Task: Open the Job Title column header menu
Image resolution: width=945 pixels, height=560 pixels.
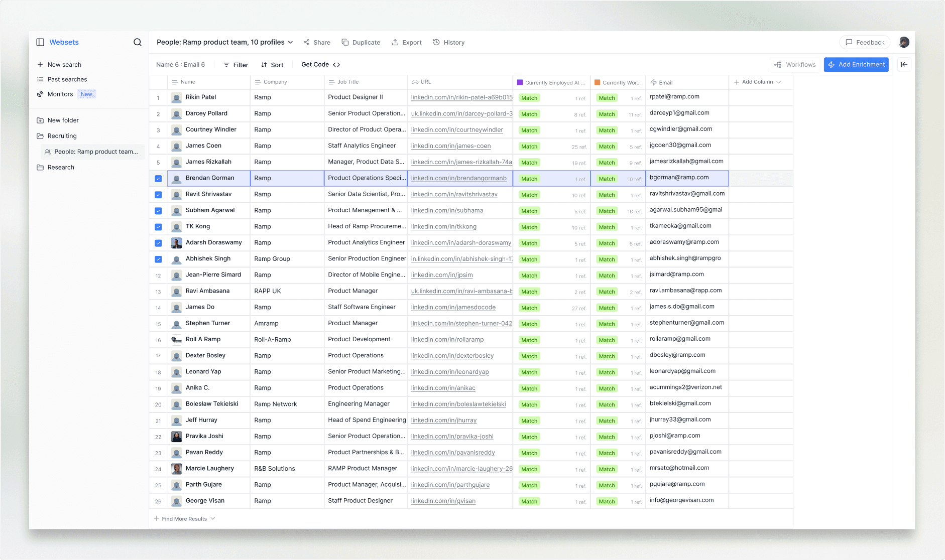Action: 366,82
